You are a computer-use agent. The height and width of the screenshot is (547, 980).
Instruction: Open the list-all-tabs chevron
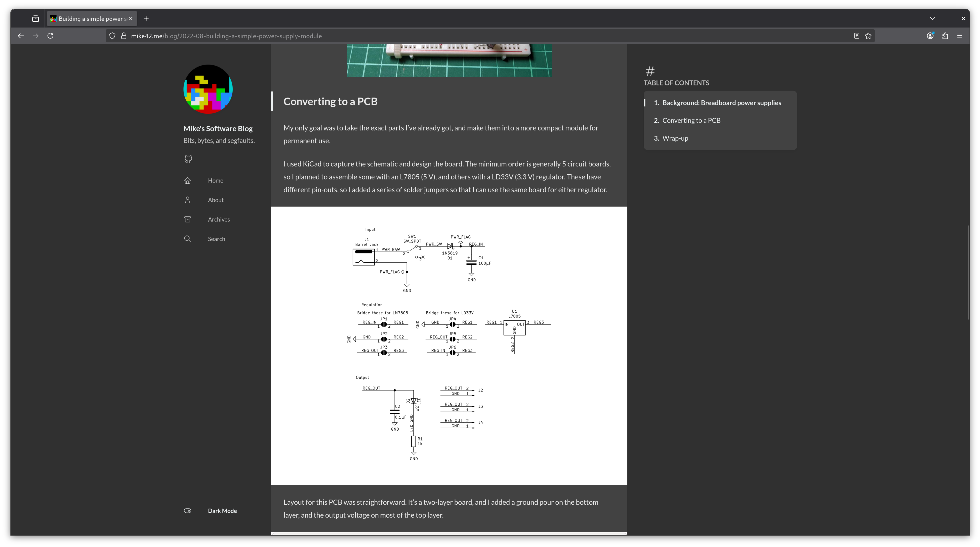932,18
